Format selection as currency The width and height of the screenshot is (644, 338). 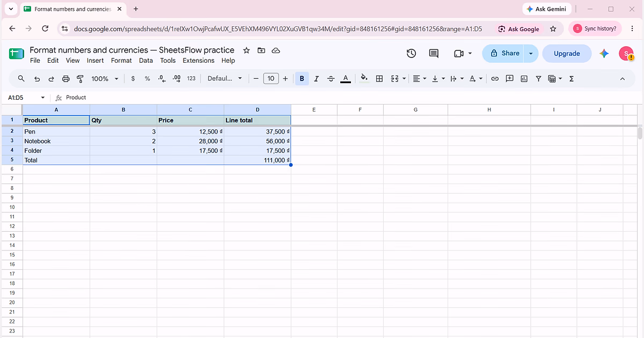[x=133, y=78]
